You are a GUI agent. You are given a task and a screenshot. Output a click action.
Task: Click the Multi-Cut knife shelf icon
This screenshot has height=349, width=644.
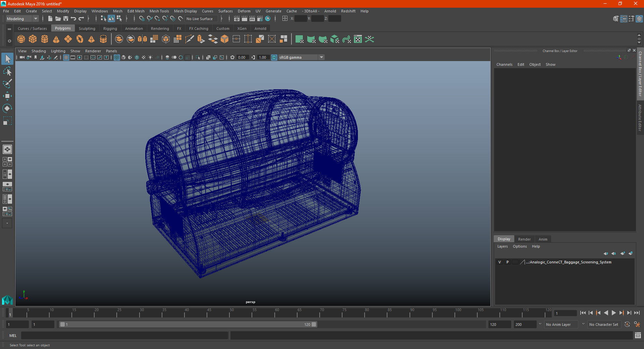tap(190, 39)
